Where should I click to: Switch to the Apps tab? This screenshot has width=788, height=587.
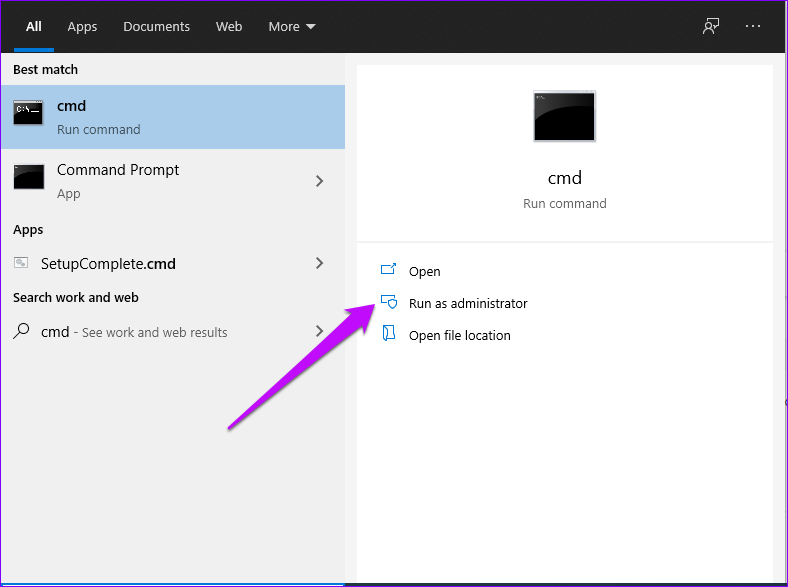click(x=82, y=27)
